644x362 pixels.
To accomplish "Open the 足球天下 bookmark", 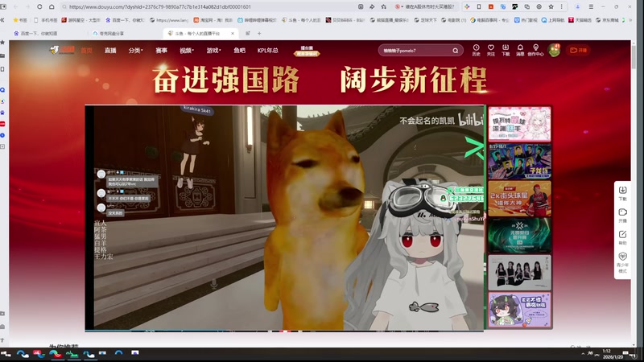I will click(425, 19).
